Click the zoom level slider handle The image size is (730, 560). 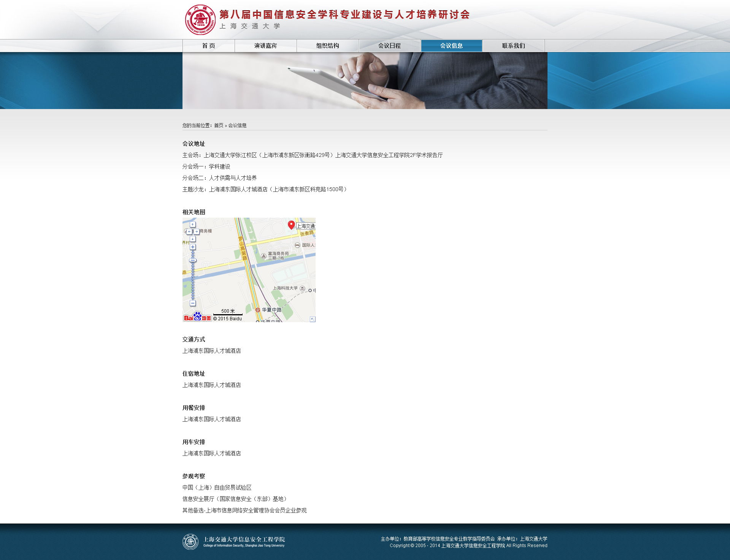coord(193,261)
